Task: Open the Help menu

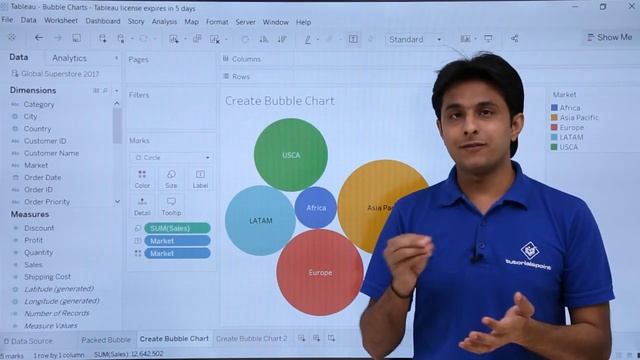Action: (303, 22)
